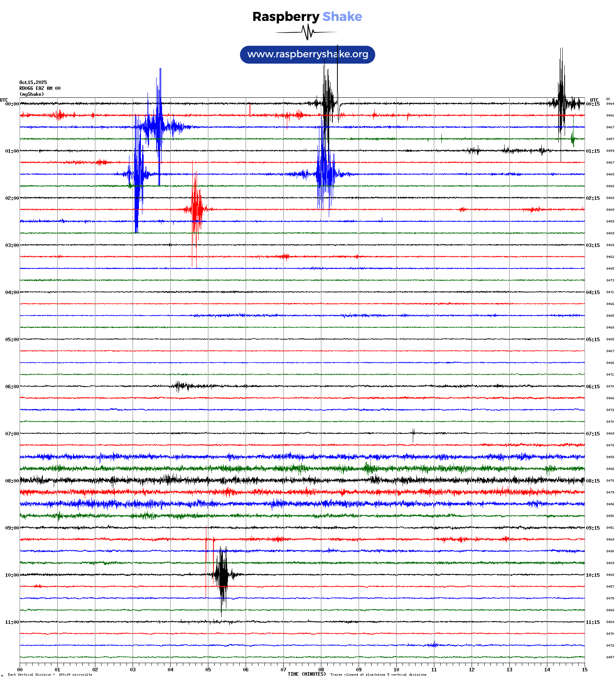Viewport: 616px width, 680px height.
Task: Click the 10:00 hour label on left
Action: pyautogui.click(x=12, y=575)
